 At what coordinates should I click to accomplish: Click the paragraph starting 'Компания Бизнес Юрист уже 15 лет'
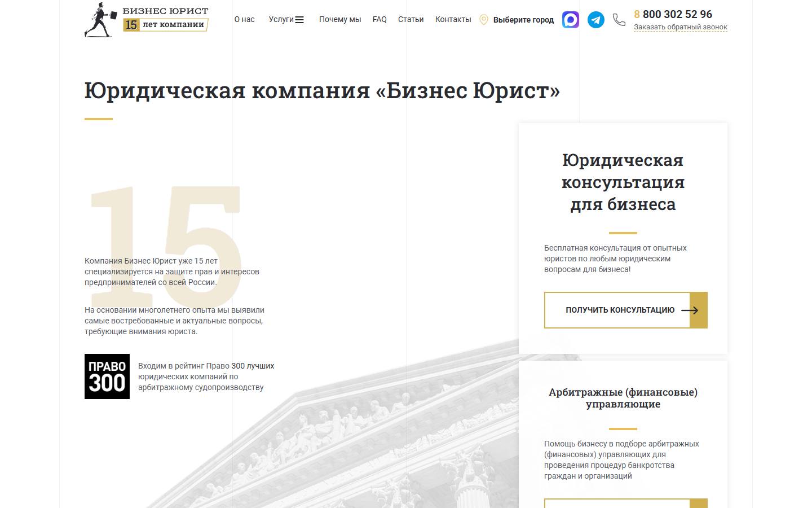(x=172, y=271)
